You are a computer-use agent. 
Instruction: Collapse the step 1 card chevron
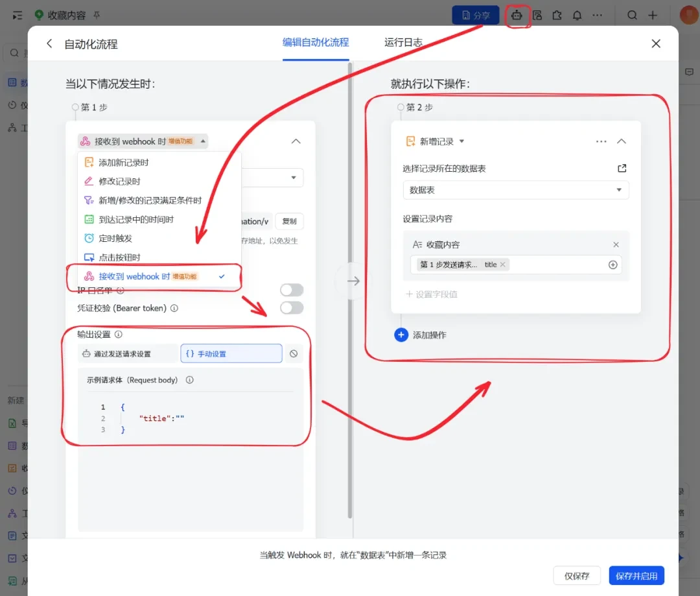(x=296, y=141)
